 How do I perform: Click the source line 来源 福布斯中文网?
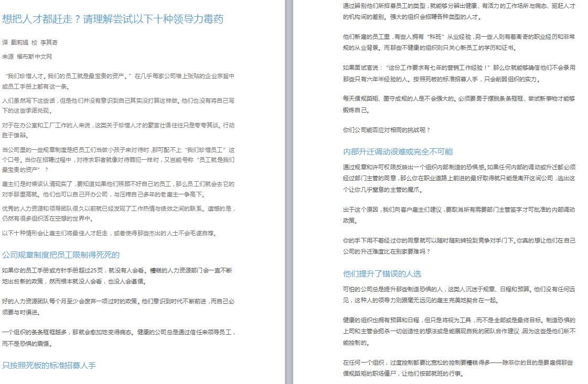pyautogui.click(x=27, y=57)
